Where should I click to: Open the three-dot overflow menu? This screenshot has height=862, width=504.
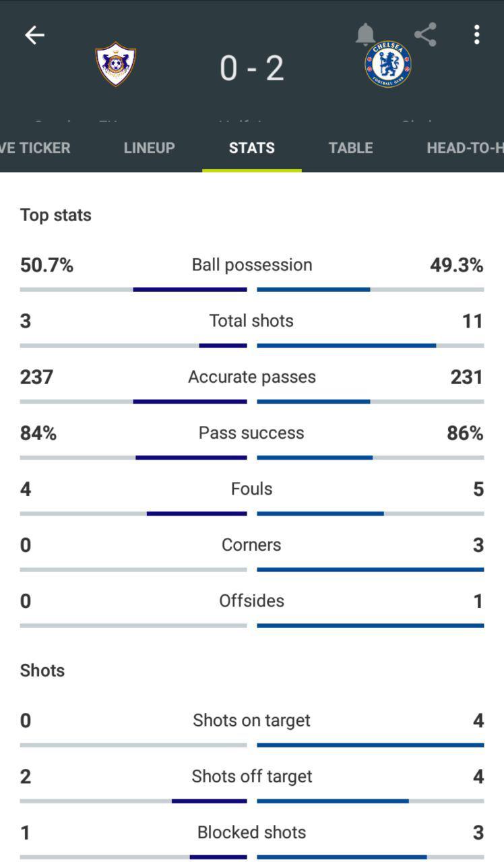click(x=476, y=34)
